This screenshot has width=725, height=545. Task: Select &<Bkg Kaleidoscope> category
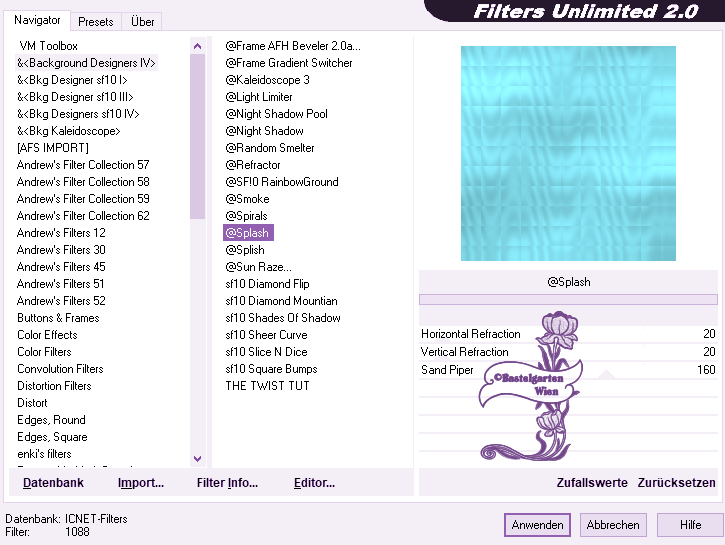point(68,131)
